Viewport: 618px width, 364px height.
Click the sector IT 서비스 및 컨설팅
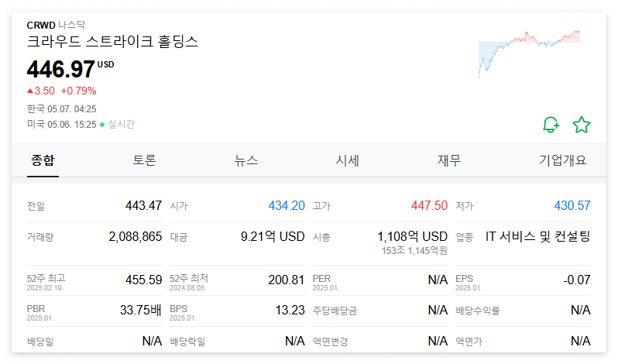(x=538, y=237)
